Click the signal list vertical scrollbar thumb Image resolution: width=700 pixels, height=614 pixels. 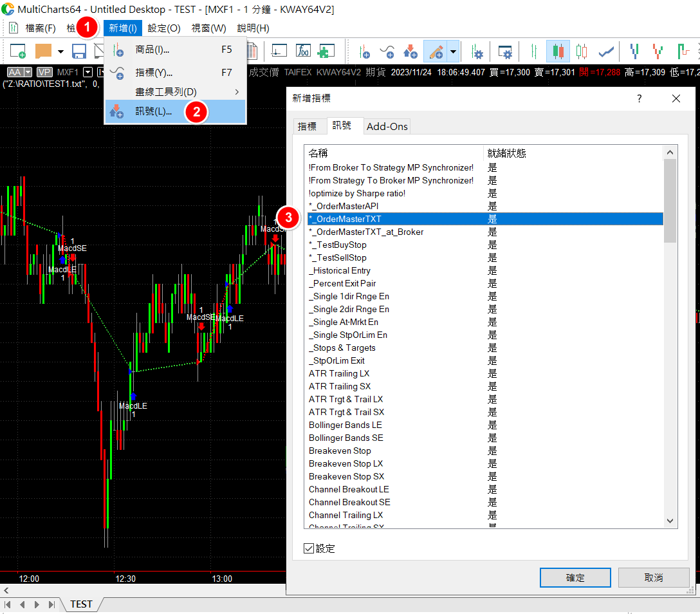(670, 201)
